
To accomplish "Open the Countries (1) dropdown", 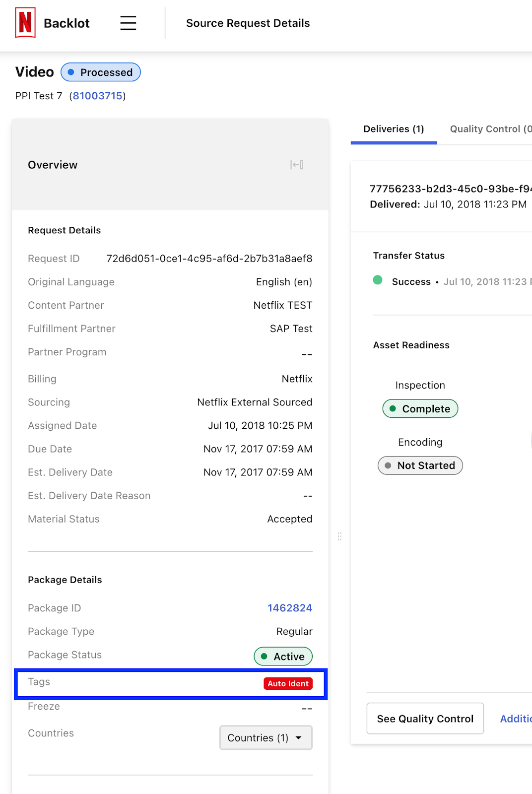I will click(266, 738).
